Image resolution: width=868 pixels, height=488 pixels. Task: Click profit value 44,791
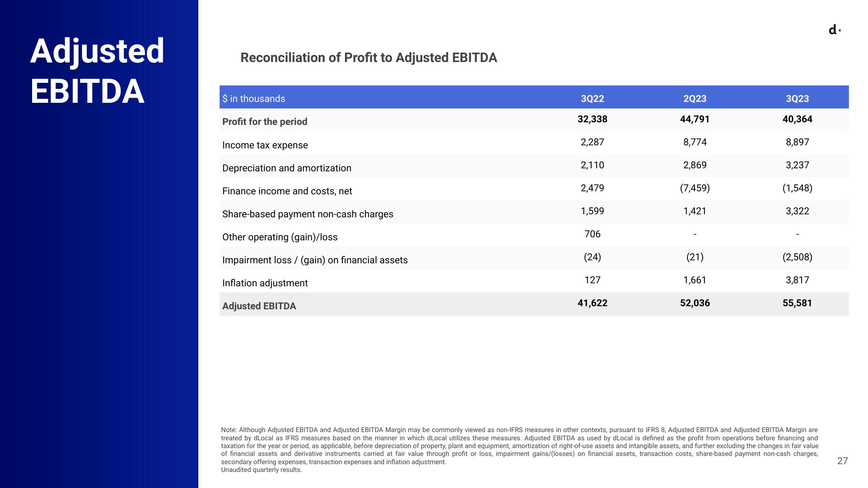tap(695, 119)
